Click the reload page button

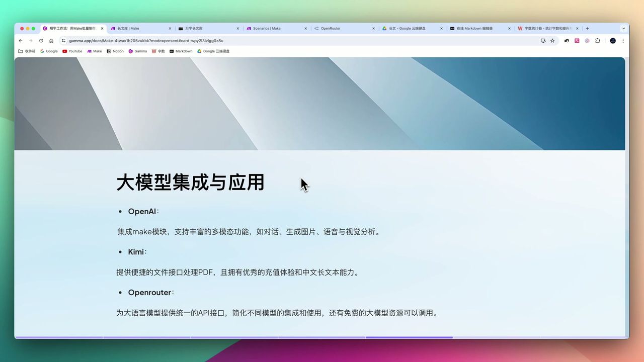point(41,41)
